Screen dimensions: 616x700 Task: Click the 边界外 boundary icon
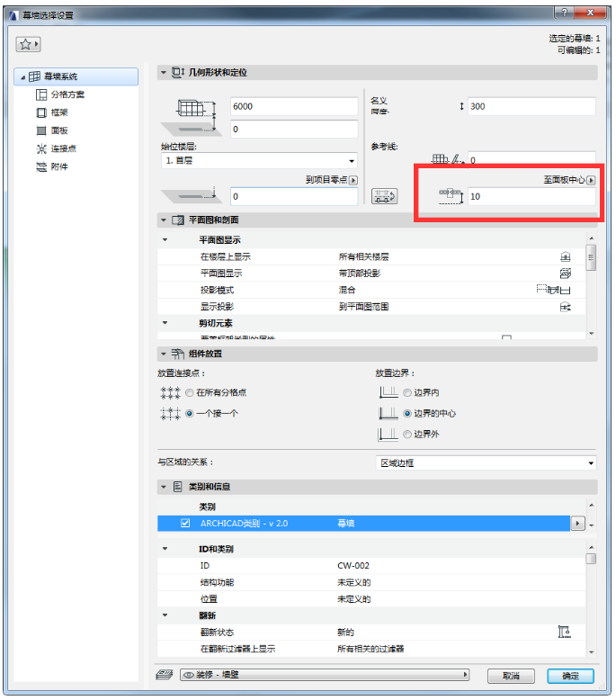click(x=388, y=434)
